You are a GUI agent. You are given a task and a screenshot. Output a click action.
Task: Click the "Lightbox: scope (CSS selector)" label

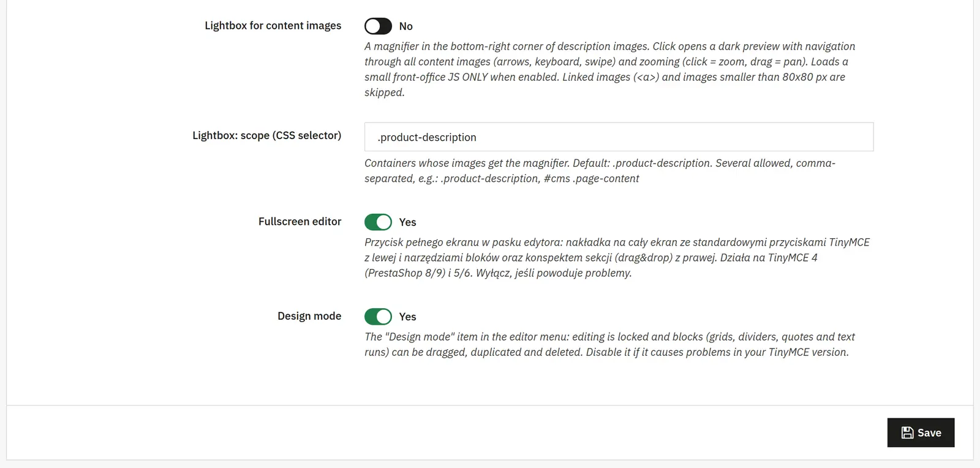[266, 135]
